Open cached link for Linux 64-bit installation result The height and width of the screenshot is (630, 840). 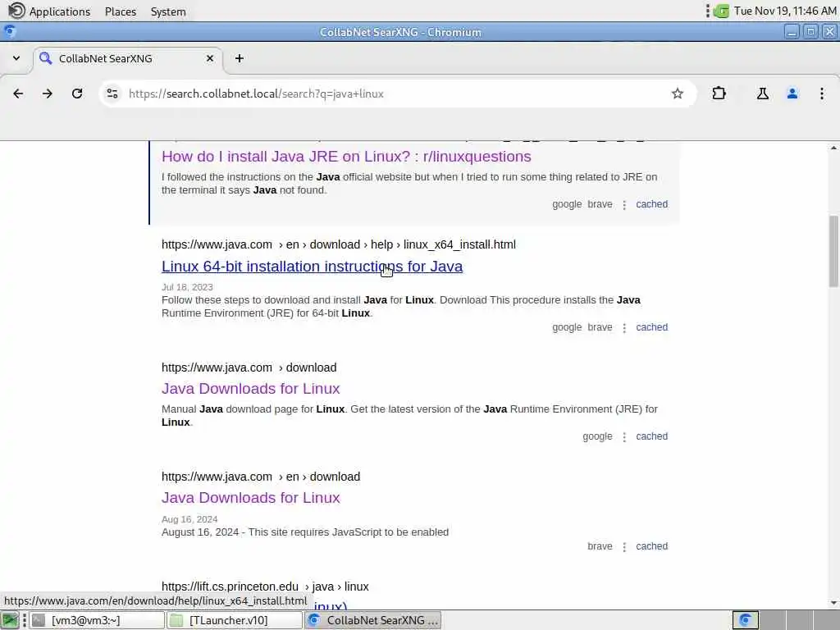651,327
